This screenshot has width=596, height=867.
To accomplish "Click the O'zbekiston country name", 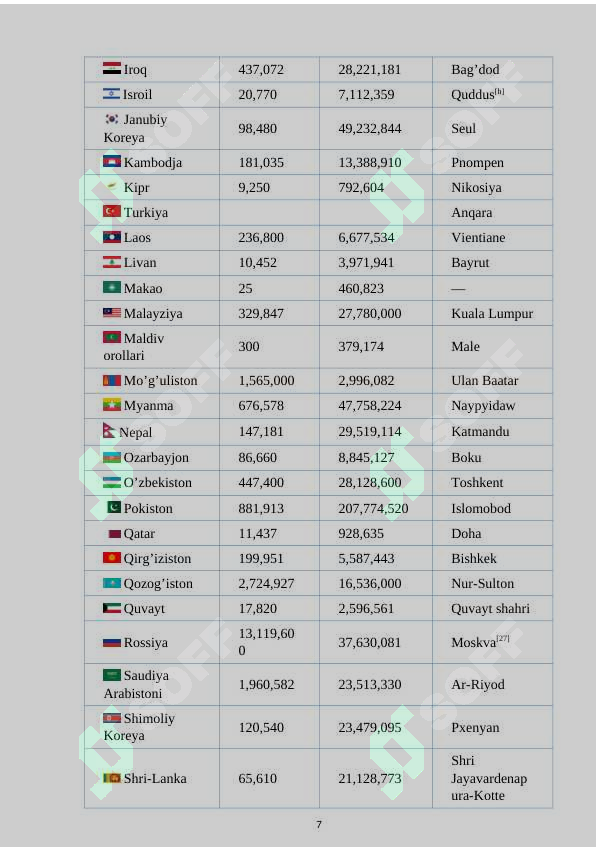I will [x=158, y=483].
